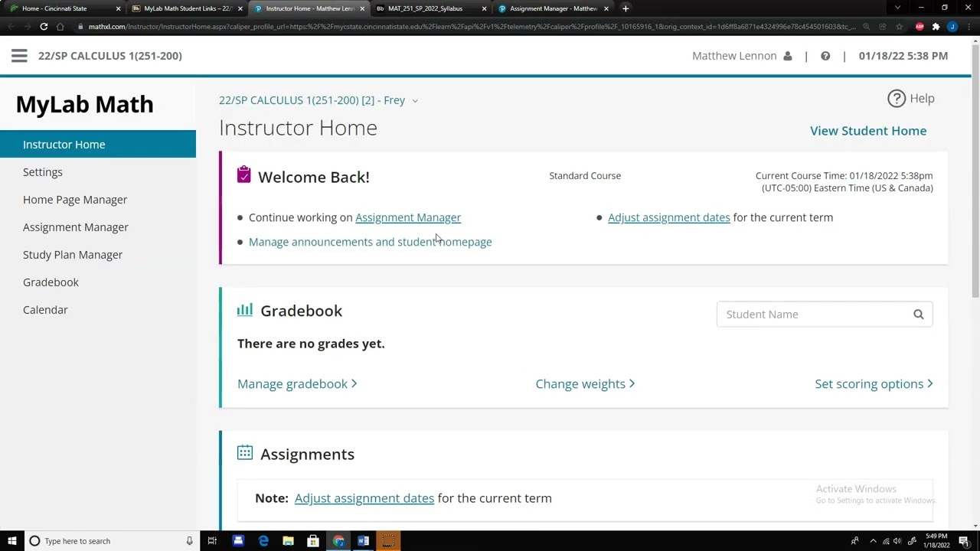Click the circled Help icon
The width and height of the screenshot is (980, 551).
coord(897,99)
